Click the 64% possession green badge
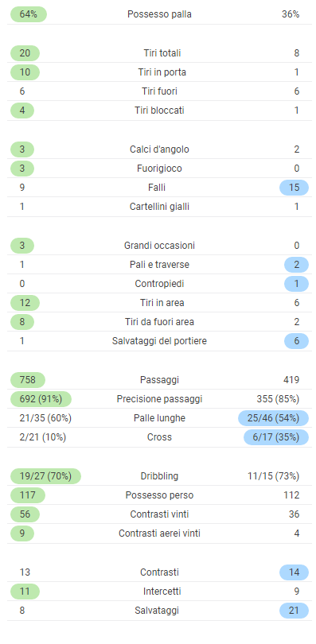Screen dimensions: 316x644 pos(29,14)
